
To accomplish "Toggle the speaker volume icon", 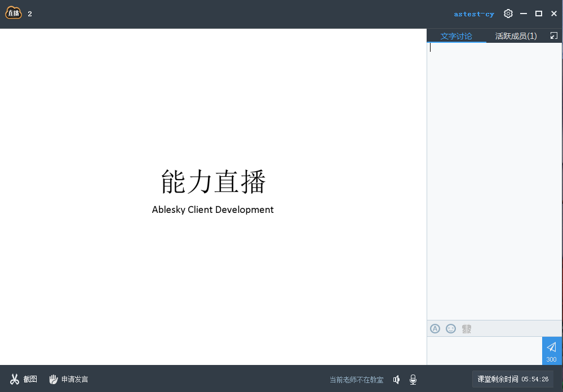I will click(x=397, y=380).
